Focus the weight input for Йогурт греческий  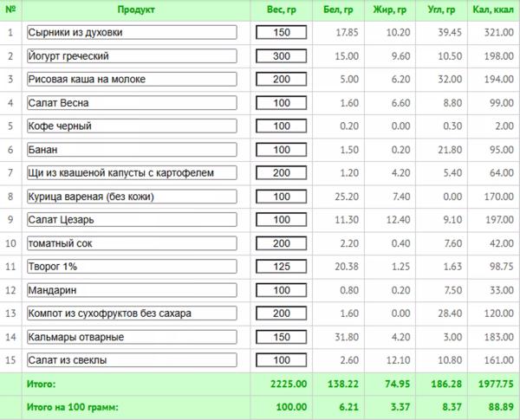tap(282, 56)
